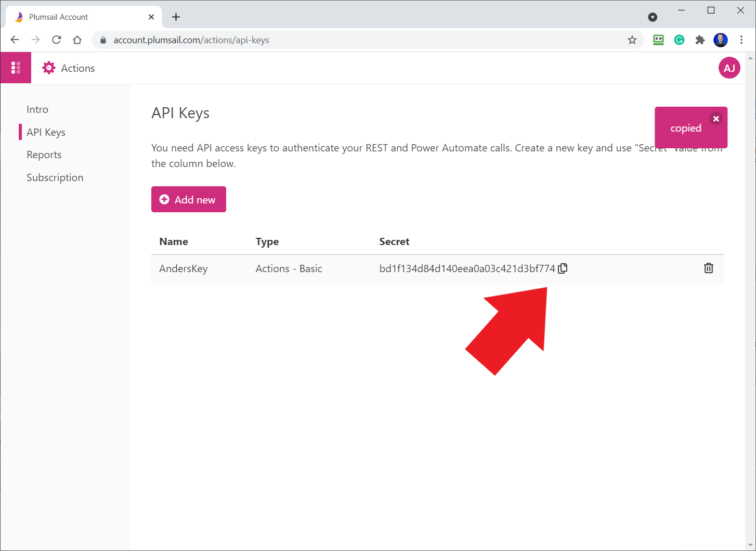Reload the current page
Screen dimensions: 756x551
click(56, 40)
